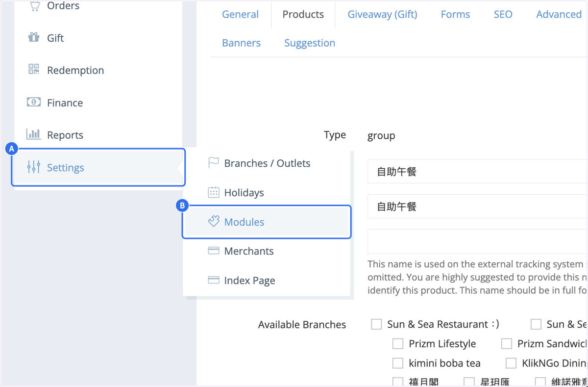Click the first 自助午餐 name field

pos(478,172)
